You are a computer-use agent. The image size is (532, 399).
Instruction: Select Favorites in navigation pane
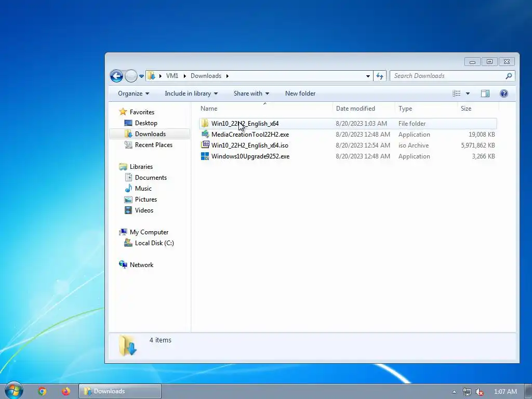142,112
